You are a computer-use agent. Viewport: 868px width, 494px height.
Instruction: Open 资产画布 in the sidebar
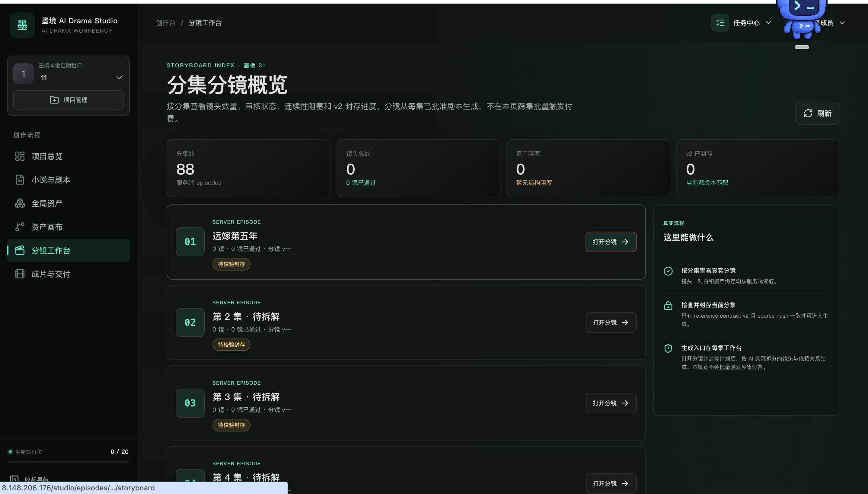(69, 227)
